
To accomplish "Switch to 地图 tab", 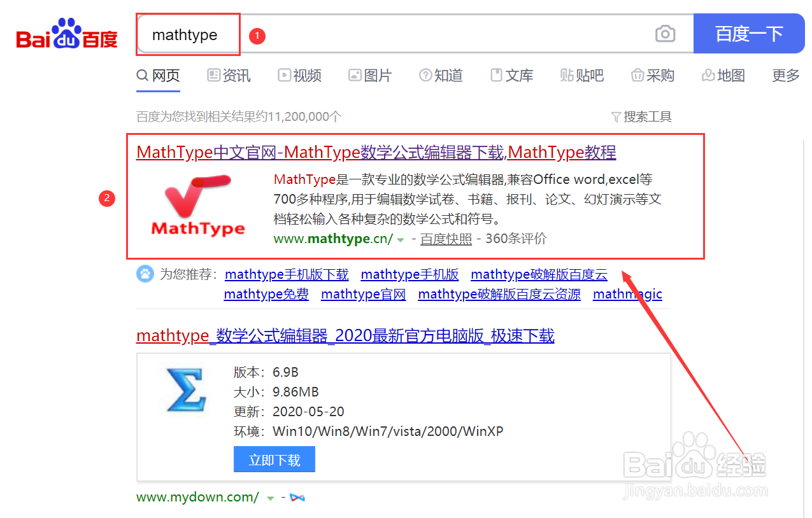I will tap(723, 76).
